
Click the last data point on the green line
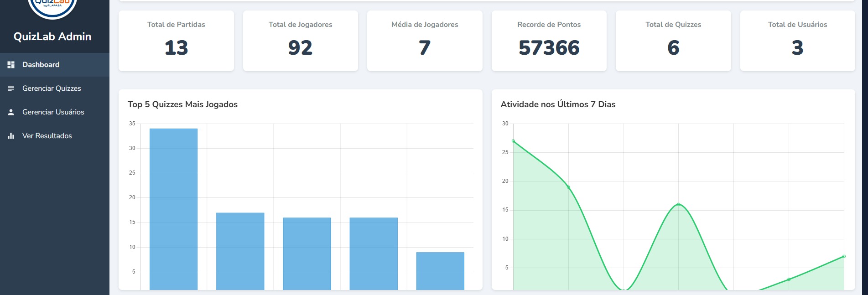click(x=844, y=256)
